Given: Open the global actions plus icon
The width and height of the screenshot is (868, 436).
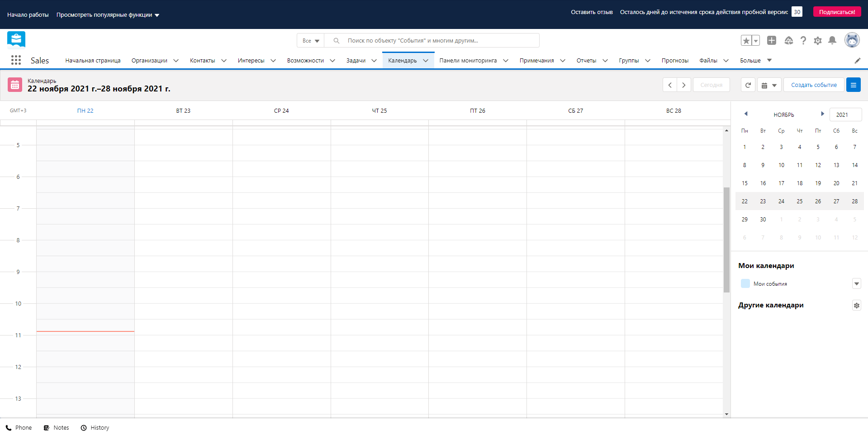Looking at the screenshot, I should point(772,40).
